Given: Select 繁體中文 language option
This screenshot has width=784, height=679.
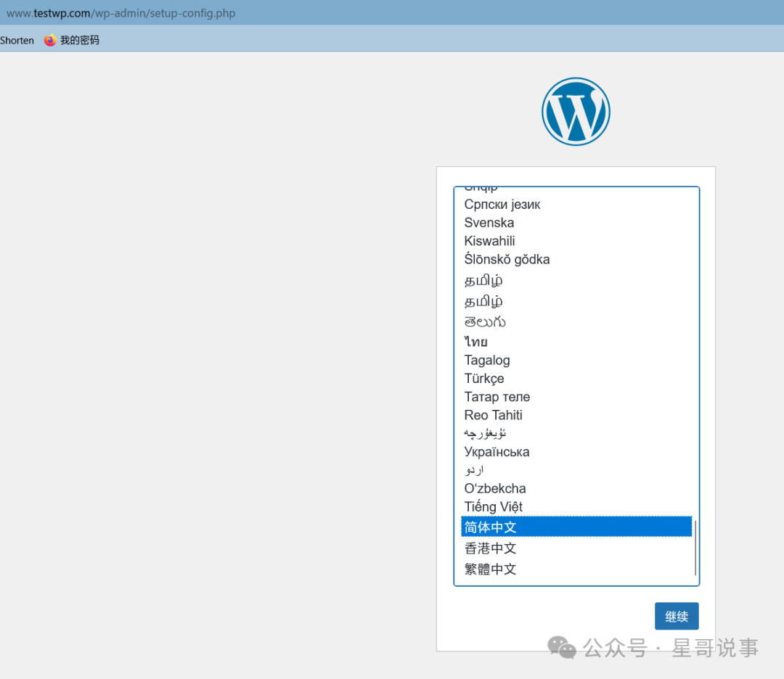Looking at the screenshot, I should (576, 569).
